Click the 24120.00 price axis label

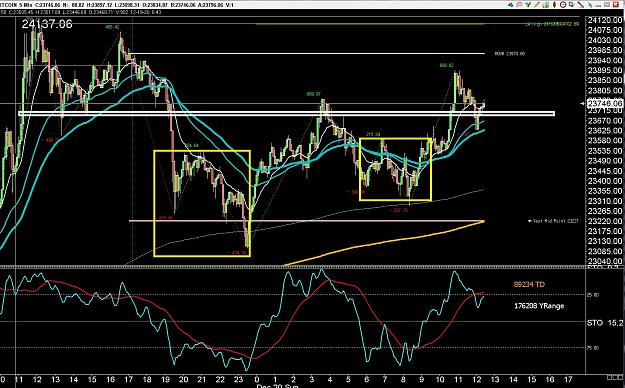tap(605, 20)
